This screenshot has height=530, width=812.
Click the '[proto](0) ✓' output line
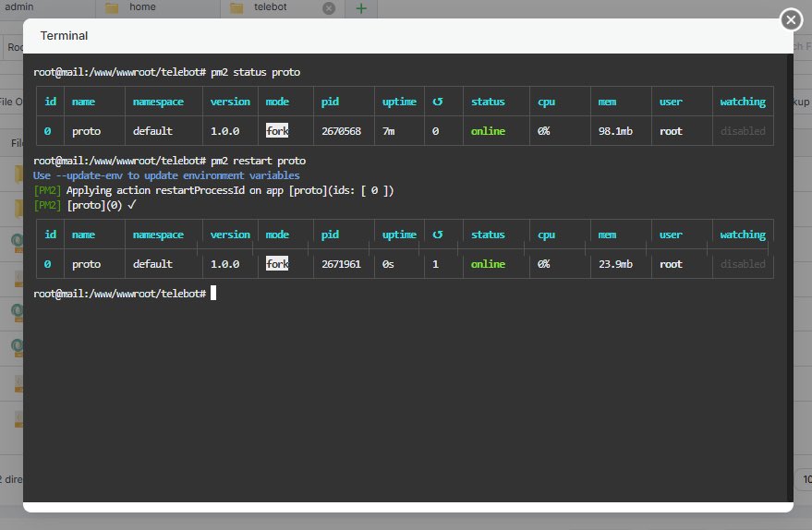click(x=85, y=205)
